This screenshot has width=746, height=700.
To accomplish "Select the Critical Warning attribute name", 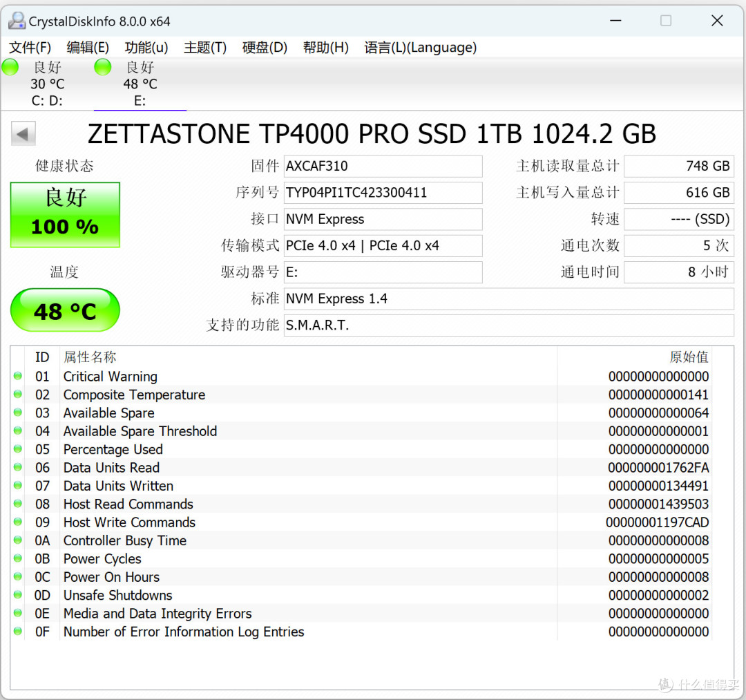I will [x=111, y=377].
